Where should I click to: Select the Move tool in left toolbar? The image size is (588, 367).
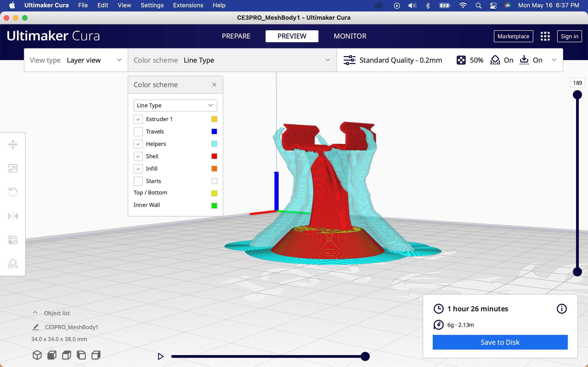(13, 145)
